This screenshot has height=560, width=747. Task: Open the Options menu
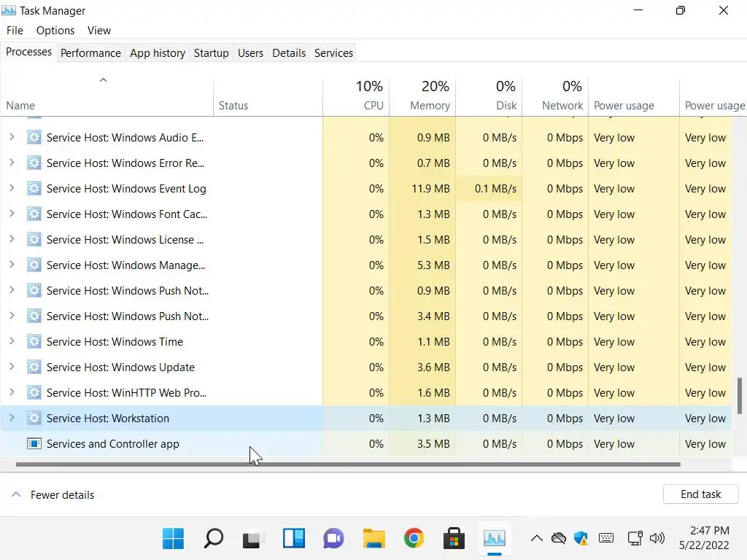pyautogui.click(x=55, y=31)
